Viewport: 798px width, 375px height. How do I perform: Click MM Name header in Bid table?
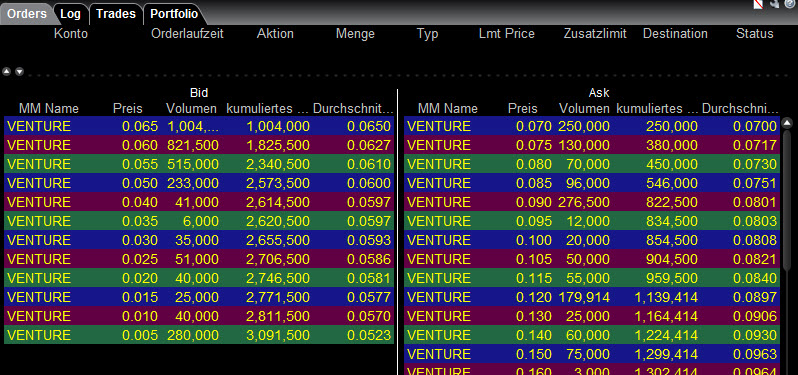tap(49, 109)
